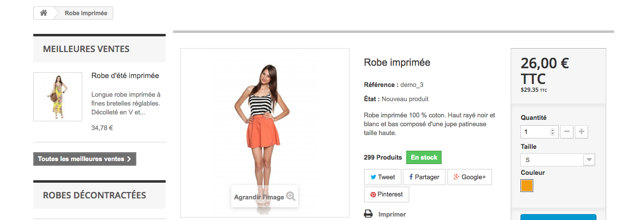
Task: Click the quantity spinner arrows
Action: (x=553, y=132)
